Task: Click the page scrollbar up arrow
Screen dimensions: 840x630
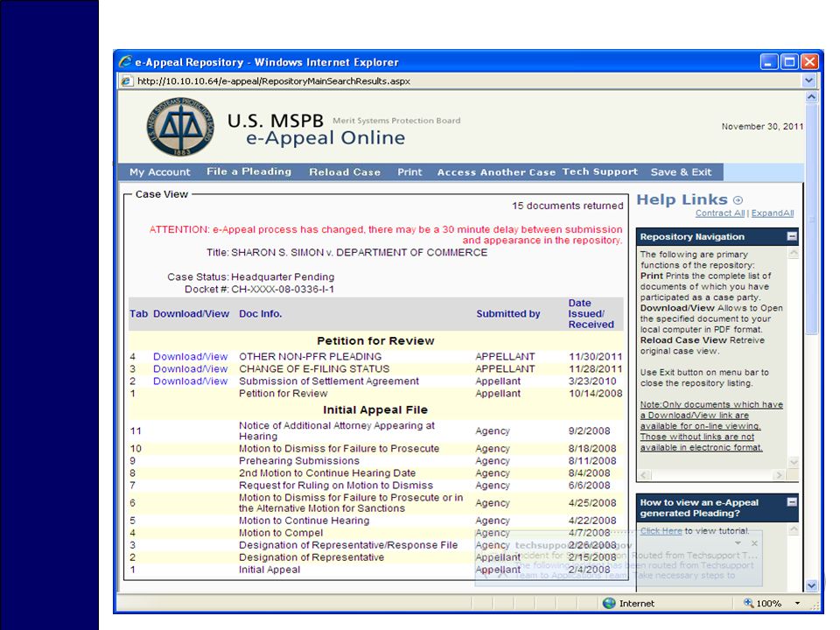Action: tap(812, 97)
